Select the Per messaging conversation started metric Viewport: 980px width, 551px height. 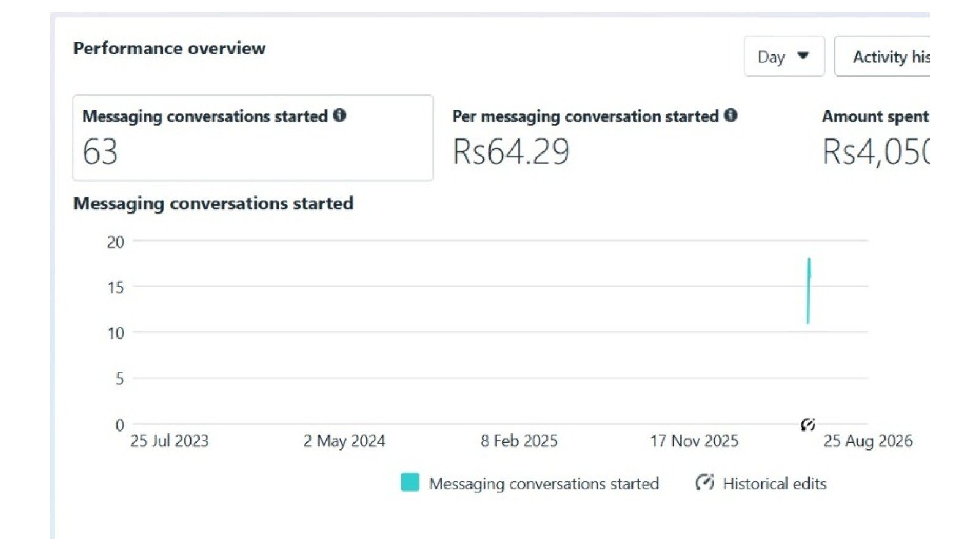point(594,138)
